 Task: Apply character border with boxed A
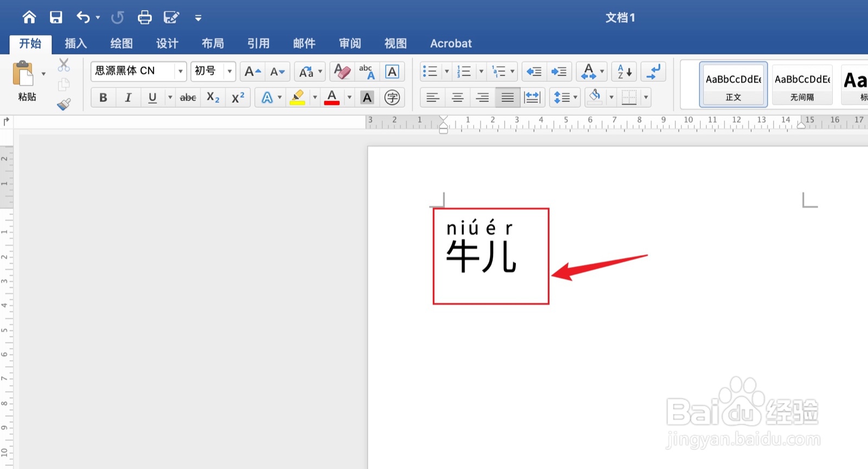click(392, 71)
